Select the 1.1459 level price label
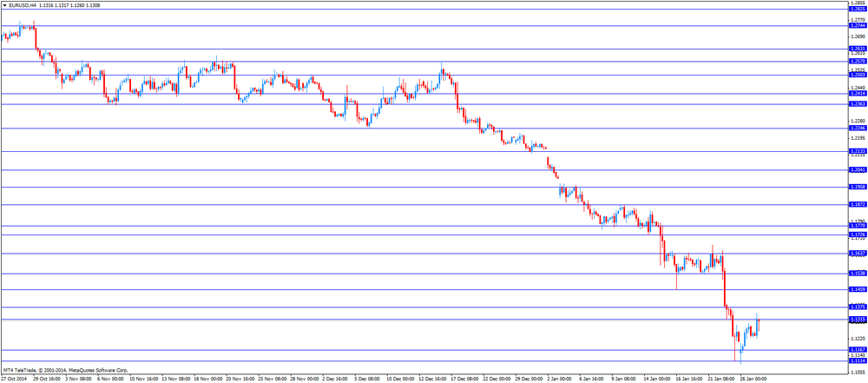This screenshot has height=383, width=868. 857,290
